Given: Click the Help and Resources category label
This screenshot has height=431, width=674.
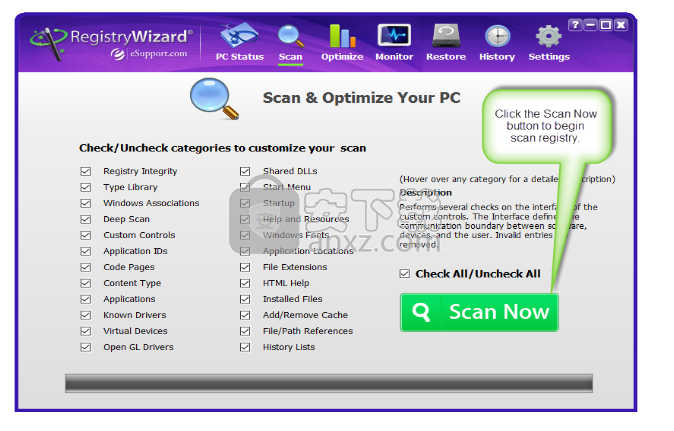Looking at the screenshot, I should (306, 219).
